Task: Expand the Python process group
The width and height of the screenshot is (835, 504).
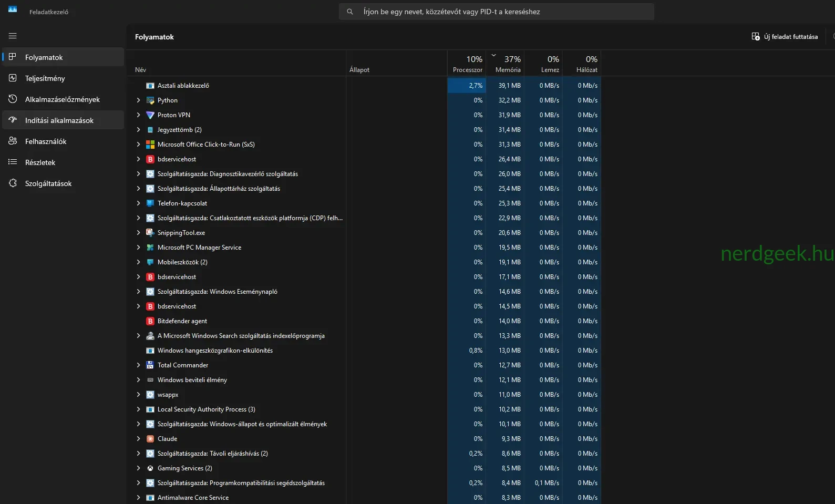Action: (138, 100)
